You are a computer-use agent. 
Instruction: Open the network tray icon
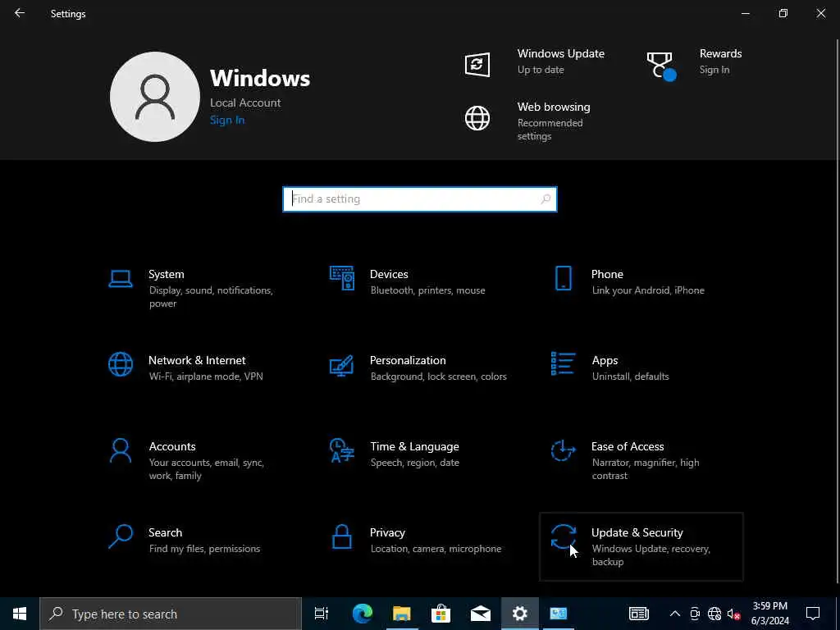pyautogui.click(x=714, y=614)
